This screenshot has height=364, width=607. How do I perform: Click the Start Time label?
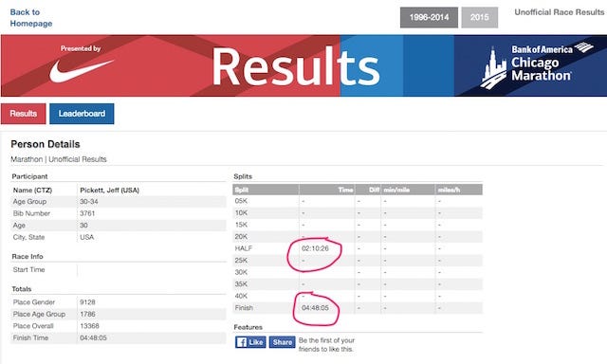click(29, 270)
